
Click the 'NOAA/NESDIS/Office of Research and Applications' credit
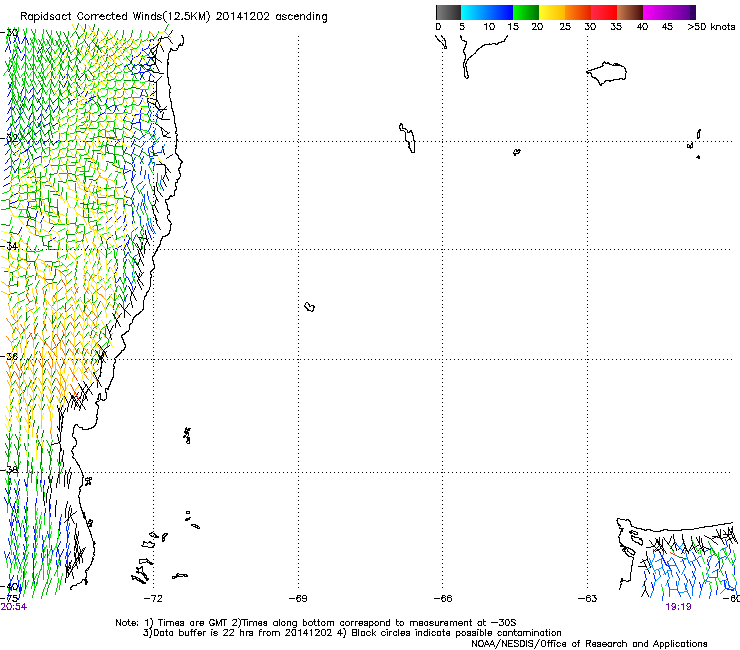589,644
